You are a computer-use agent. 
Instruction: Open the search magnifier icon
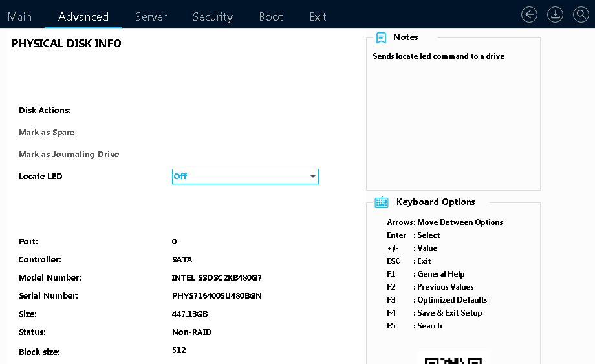tap(581, 15)
